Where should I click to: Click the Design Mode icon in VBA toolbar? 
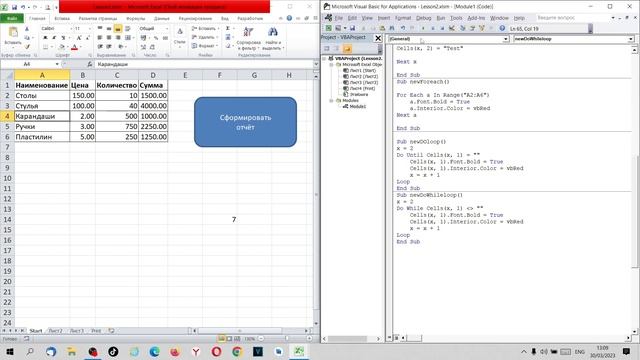pyautogui.click(x=452, y=28)
